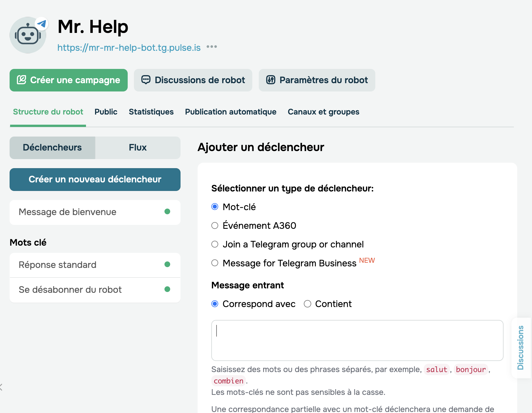Open Discussions de robot
The image size is (532, 413).
[x=193, y=80]
